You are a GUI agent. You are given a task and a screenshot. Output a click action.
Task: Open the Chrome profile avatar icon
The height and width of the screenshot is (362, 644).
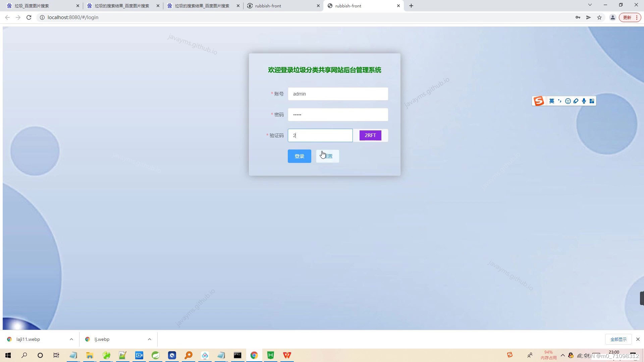point(612,17)
